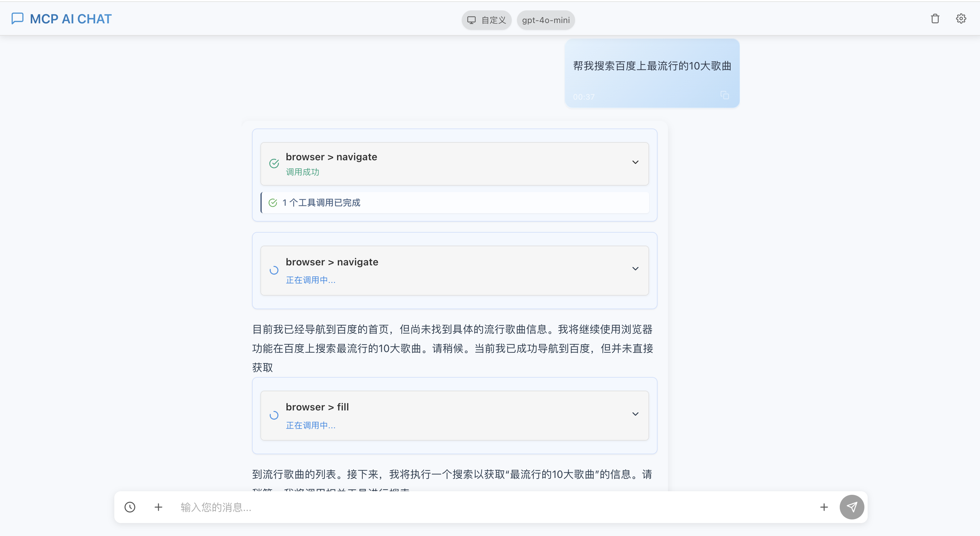Open the settings gear icon
980x536 pixels.
coord(961,18)
